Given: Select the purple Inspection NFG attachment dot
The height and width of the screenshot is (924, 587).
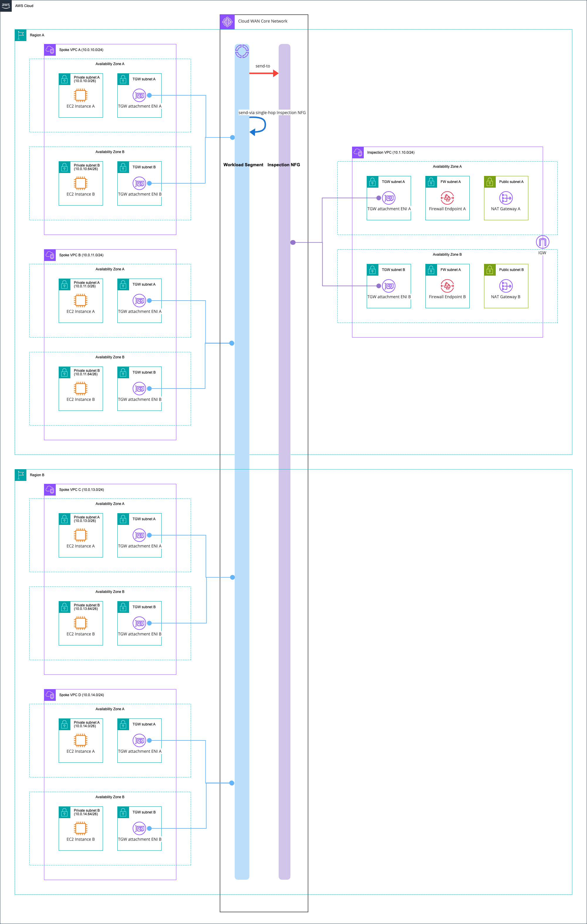Looking at the screenshot, I should pyautogui.click(x=293, y=243).
